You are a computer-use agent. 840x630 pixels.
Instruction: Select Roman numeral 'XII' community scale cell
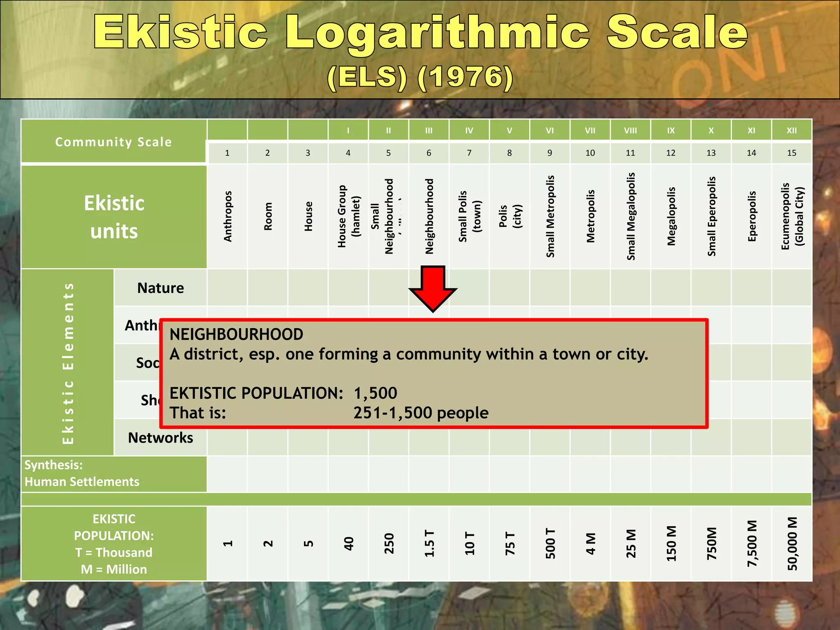click(792, 130)
